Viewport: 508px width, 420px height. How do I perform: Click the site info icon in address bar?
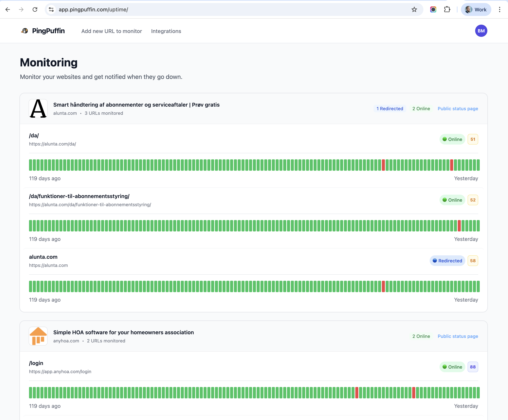(51, 9)
